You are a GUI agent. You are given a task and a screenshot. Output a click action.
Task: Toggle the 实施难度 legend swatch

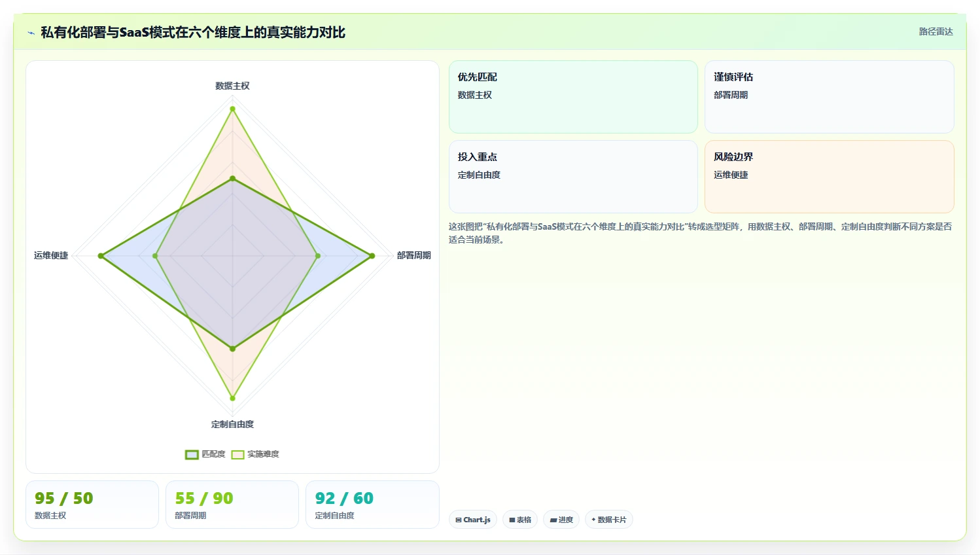coord(237,455)
